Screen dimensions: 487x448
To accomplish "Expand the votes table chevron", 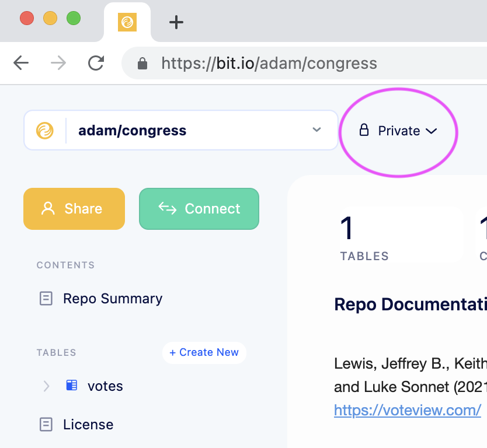I will point(46,386).
